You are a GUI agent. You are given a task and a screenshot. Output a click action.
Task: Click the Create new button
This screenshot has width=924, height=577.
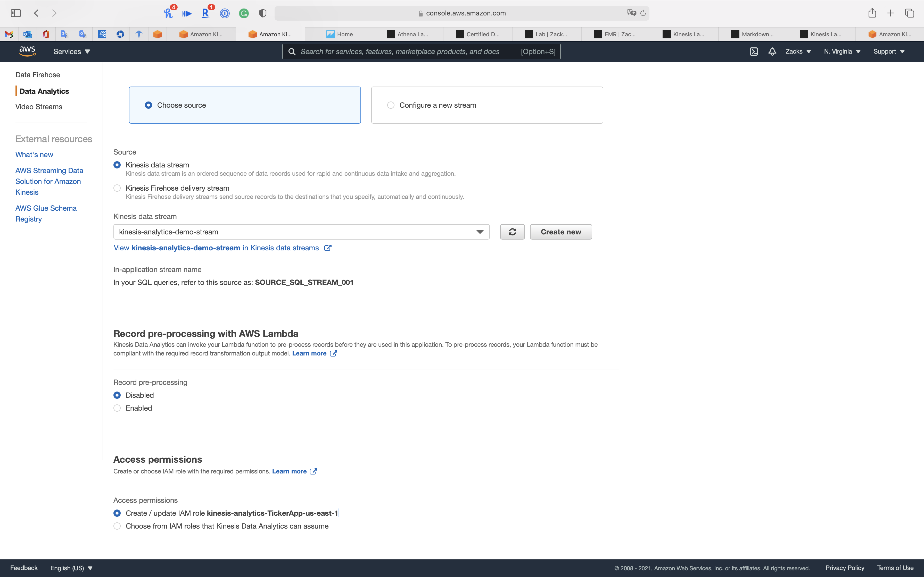(560, 232)
